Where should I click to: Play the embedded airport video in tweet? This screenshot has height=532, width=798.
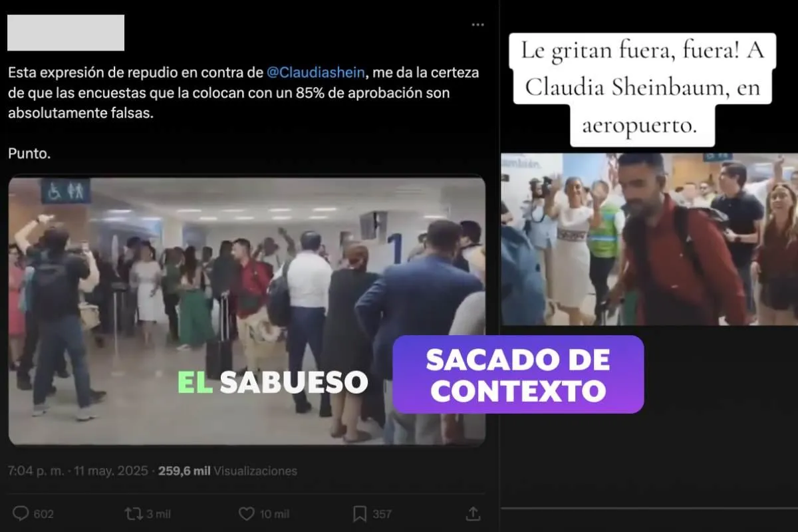247,310
